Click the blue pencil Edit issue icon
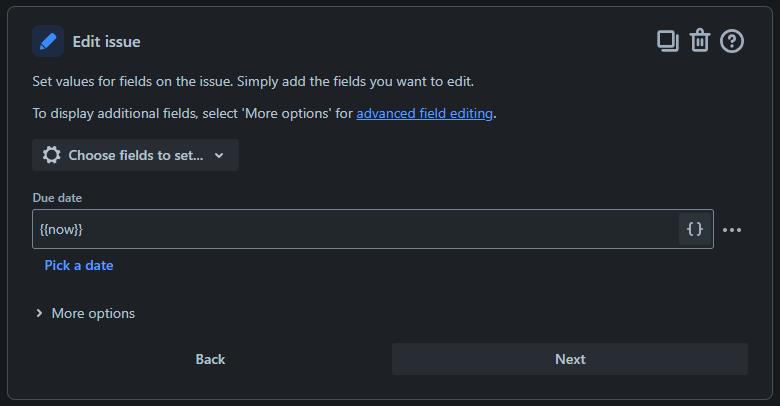 click(x=48, y=41)
